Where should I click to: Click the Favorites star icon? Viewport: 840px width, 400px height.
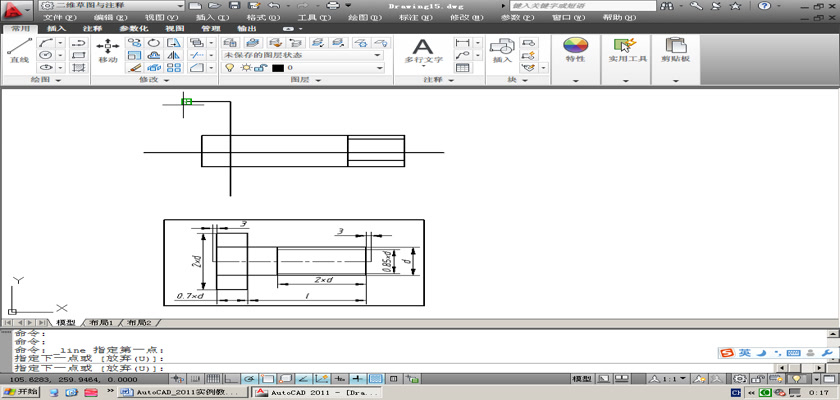point(736,6)
